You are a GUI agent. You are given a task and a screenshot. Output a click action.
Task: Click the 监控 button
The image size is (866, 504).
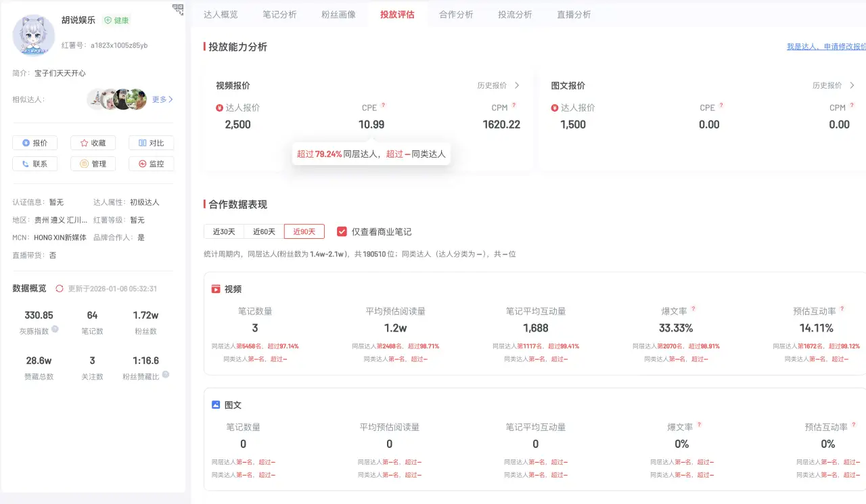[x=152, y=164]
